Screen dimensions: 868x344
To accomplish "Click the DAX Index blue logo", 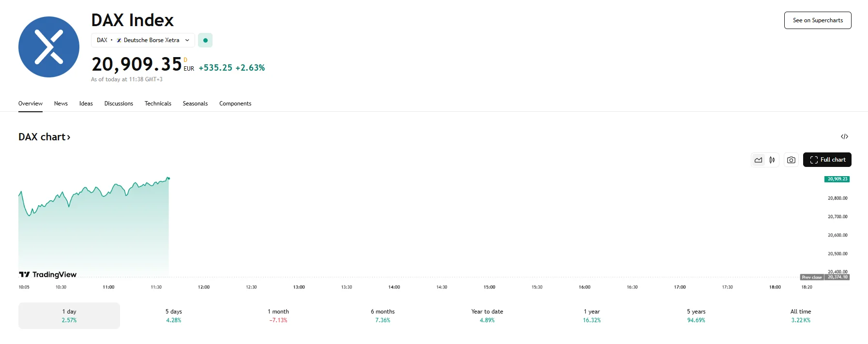I will (49, 47).
